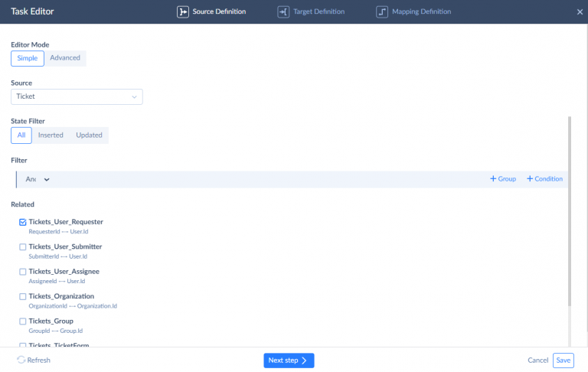Viewport: 588px width, 372px height.
Task: Click the vertical scrollbar on the right
Action: pyautogui.click(x=570, y=214)
